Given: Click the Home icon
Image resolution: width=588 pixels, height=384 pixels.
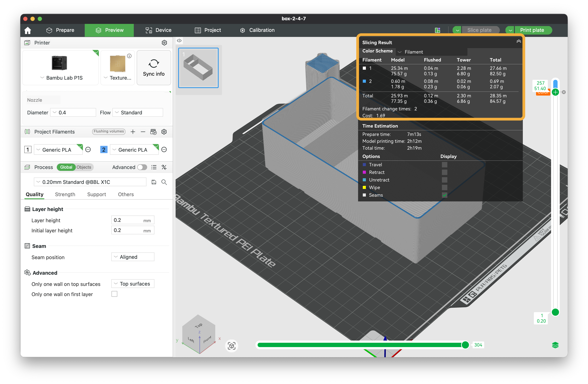Looking at the screenshot, I should [x=28, y=30].
